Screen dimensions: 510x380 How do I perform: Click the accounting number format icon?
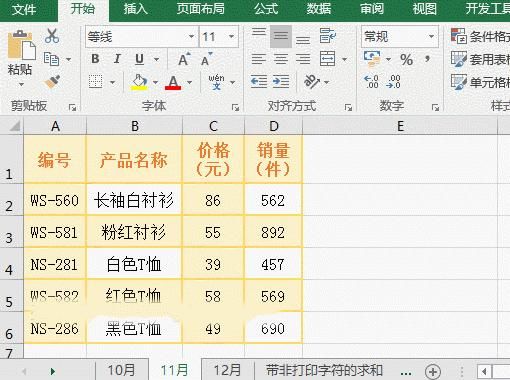372,59
